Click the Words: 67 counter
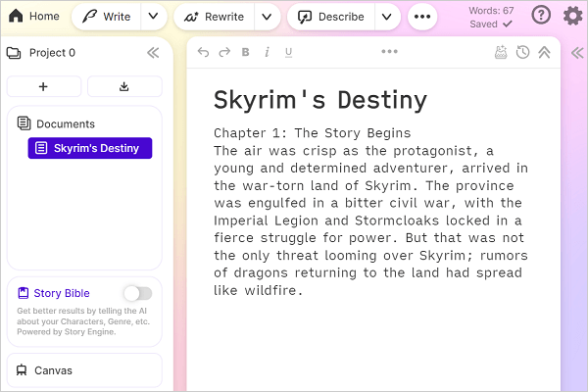Viewport: 588px width, 392px height. [491, 11]
